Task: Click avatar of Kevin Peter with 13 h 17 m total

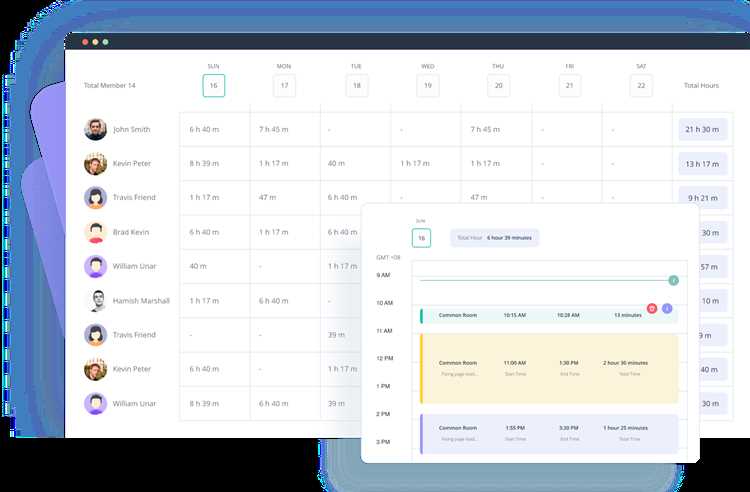Action: 96,164
